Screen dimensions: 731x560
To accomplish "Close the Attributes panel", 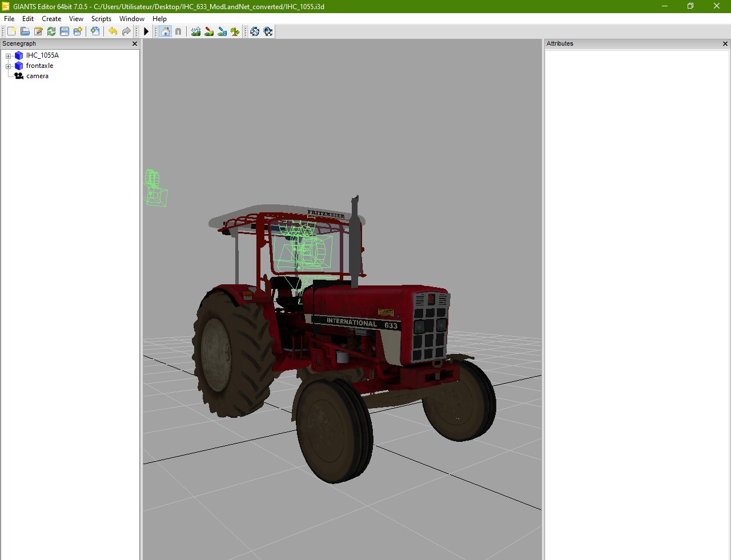I will pos(725,44).
